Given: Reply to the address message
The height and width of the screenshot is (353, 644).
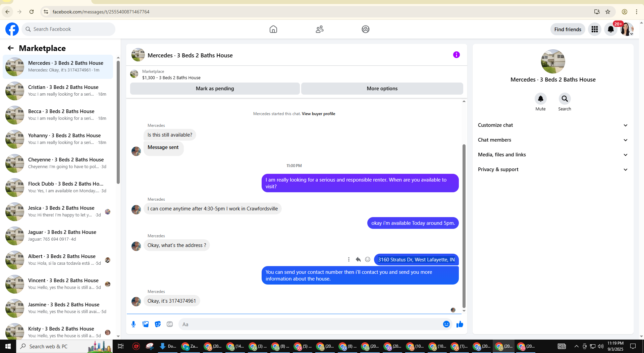Looking at the screenshot, I should tap(358, 259).
